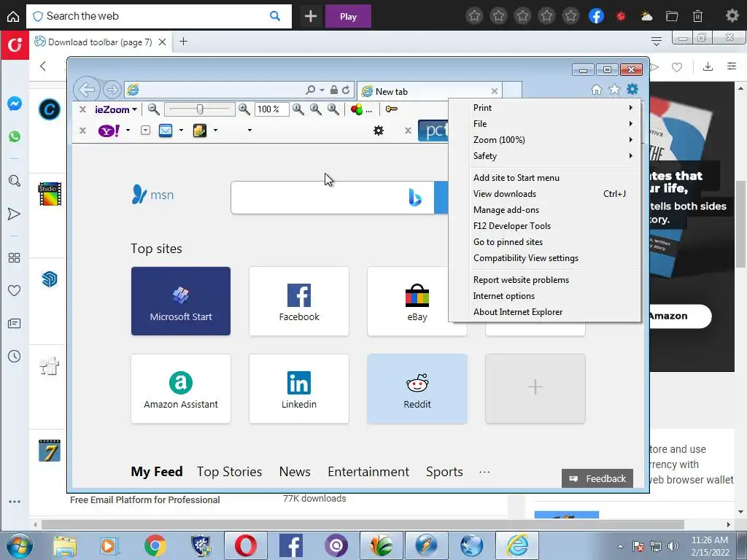Image resolution: width=747 pixels, height=560 pixels.
Task: Expand the address bar search dropdown arrow
Action: (322, 90)
